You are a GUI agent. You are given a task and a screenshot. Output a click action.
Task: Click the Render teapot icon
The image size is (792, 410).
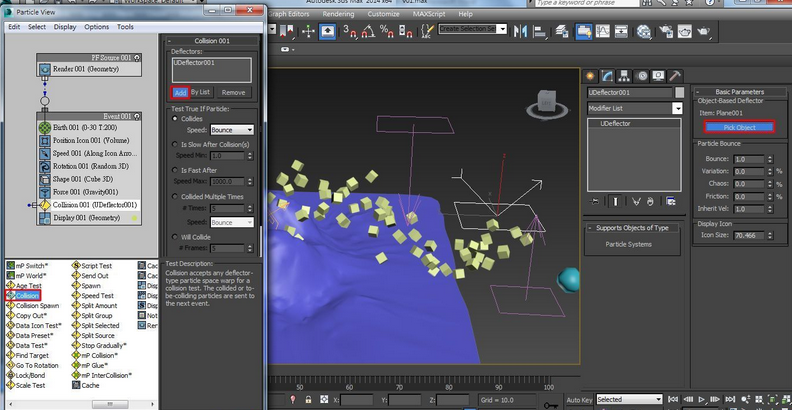(704, 32)
